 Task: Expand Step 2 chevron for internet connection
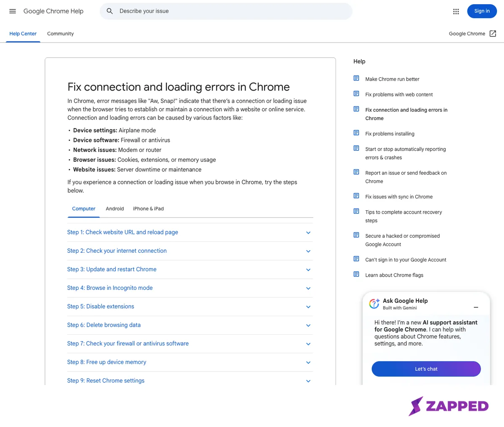308,251
